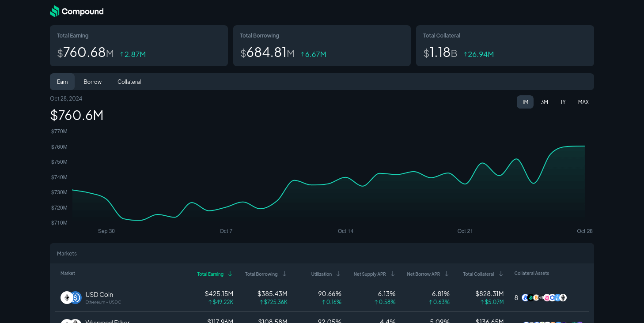644x323 pixels.
Task: Click the Markets section heading
Action: tap(67, 254)
